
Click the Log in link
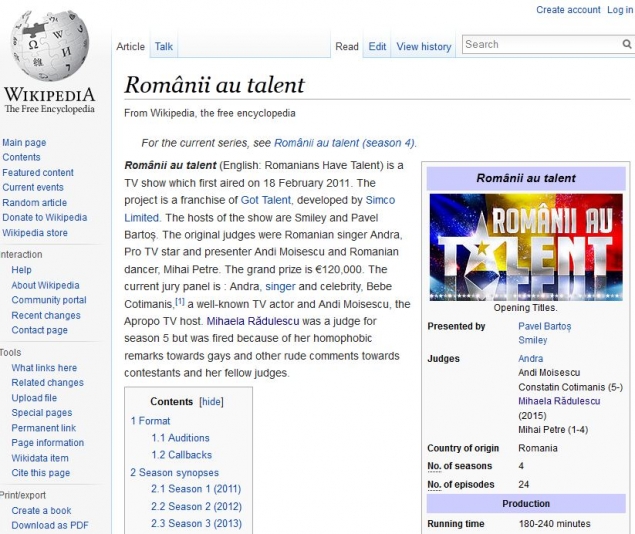pyautogui.click(x=620, y=10)
